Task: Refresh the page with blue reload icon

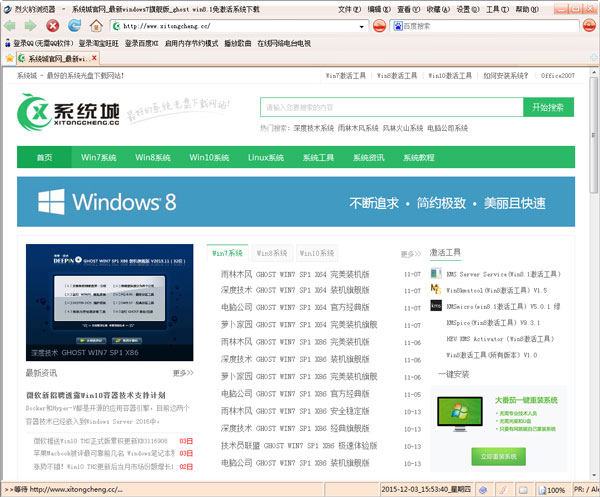Action: click(74, 26)
